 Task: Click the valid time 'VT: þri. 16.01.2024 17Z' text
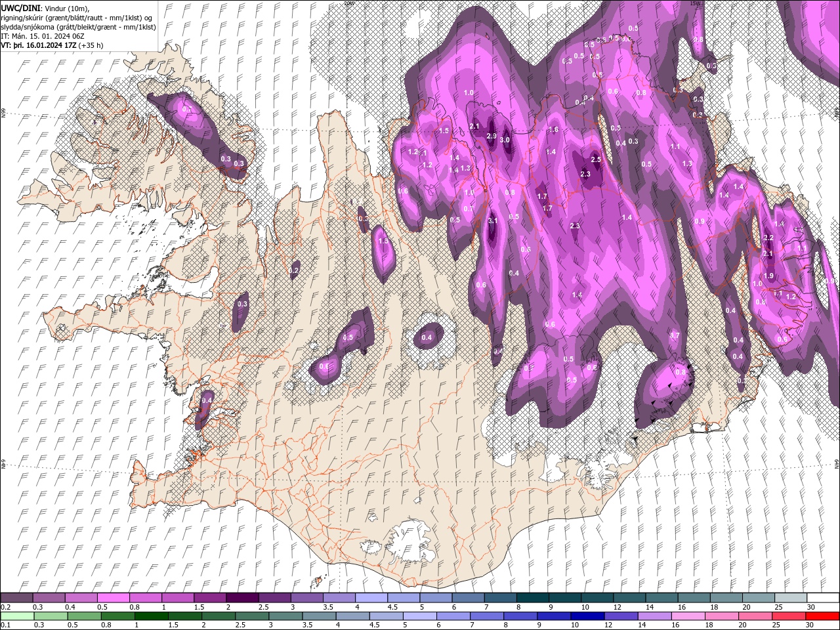point(39,45)
